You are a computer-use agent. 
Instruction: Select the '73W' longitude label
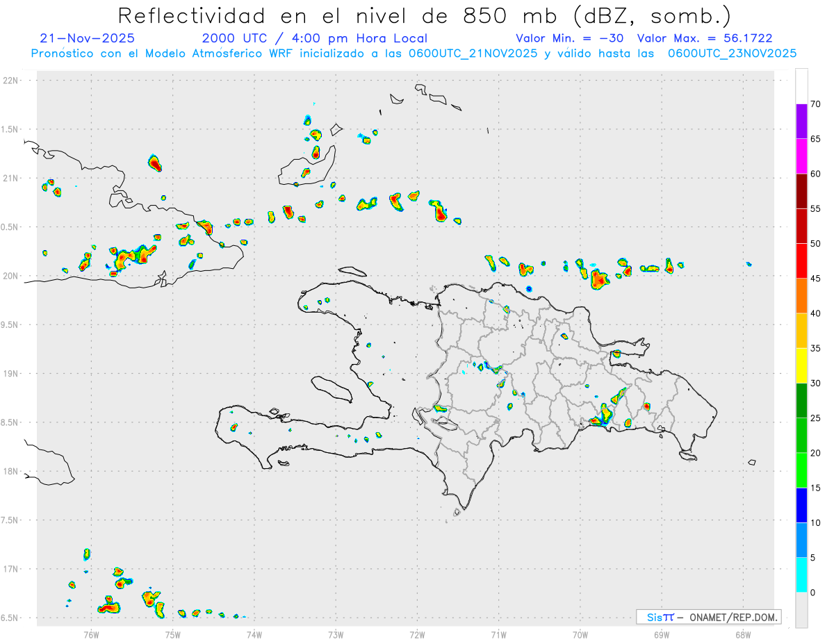336,634
